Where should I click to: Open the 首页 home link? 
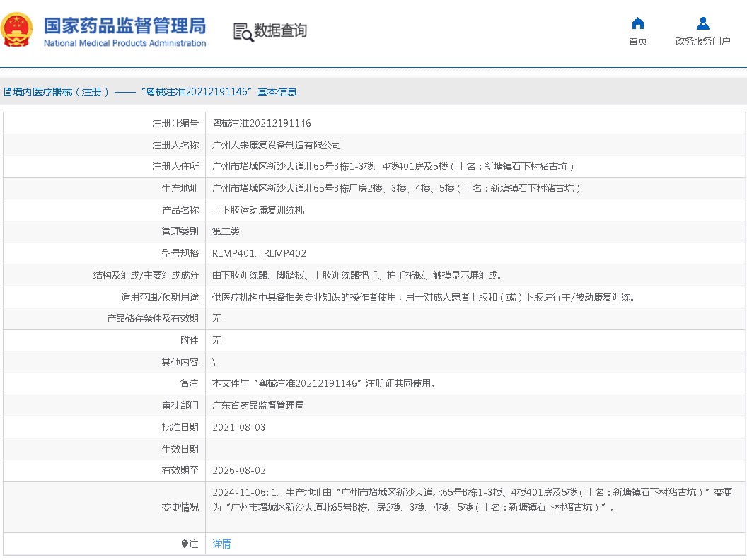point(638,41)
